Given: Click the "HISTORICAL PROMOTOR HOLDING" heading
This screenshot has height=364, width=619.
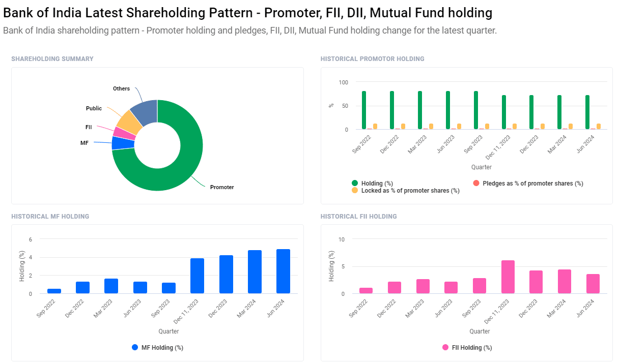Looking at the screenshot, I should 373,59.
